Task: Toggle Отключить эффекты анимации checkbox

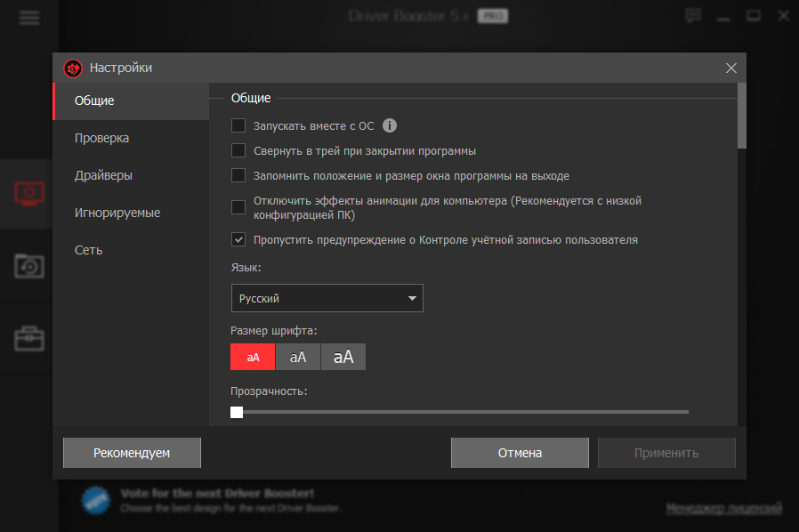Action: 238,207
